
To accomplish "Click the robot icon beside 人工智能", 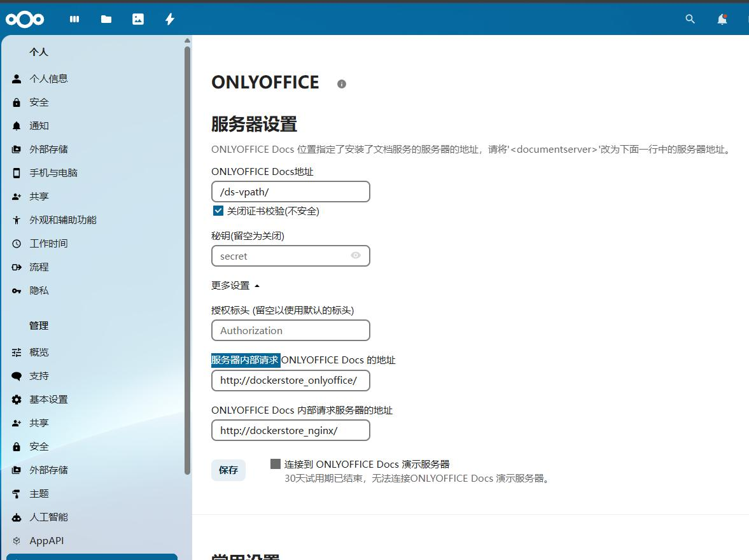I will [x=17, y=517].
